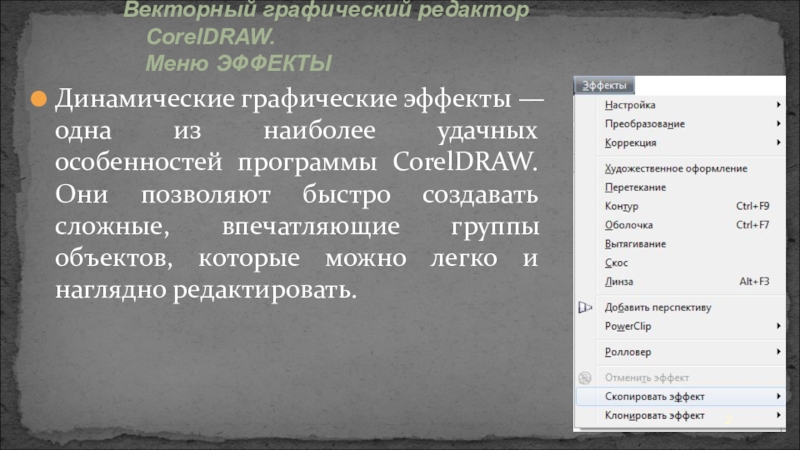This screenshot has height=450, width=800.
Task: Expand the PowerClip submenu arrow
Action: point(779,326)
